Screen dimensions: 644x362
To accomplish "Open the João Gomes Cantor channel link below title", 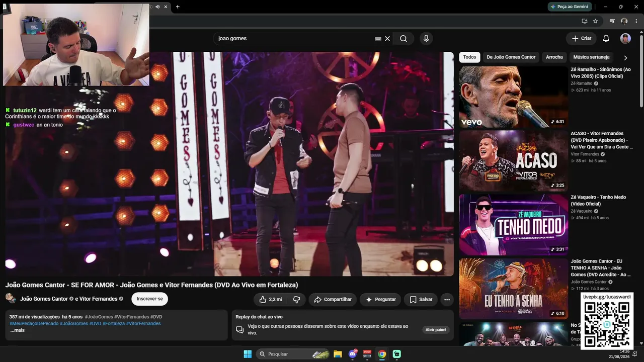I will [44, 299].
